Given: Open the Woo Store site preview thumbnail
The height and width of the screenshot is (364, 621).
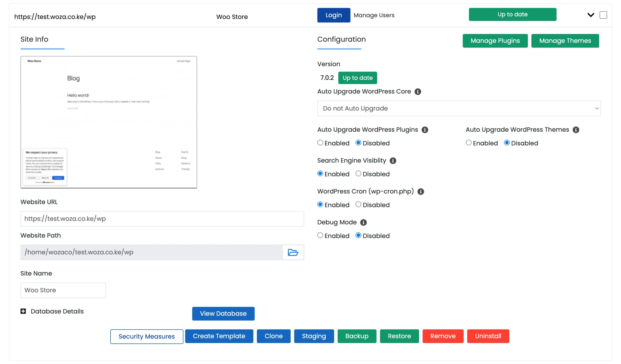Looking at the screenshot, I should (x=109, y=122).
